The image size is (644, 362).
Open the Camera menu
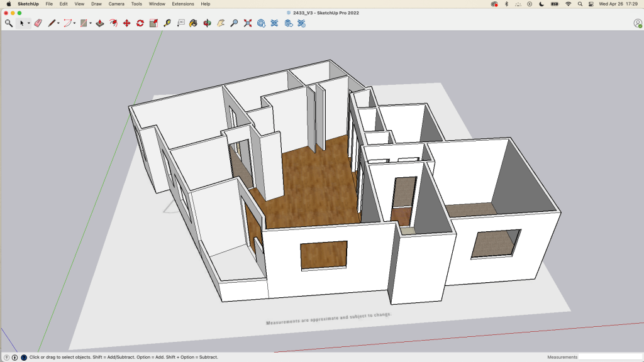point(116,4)
